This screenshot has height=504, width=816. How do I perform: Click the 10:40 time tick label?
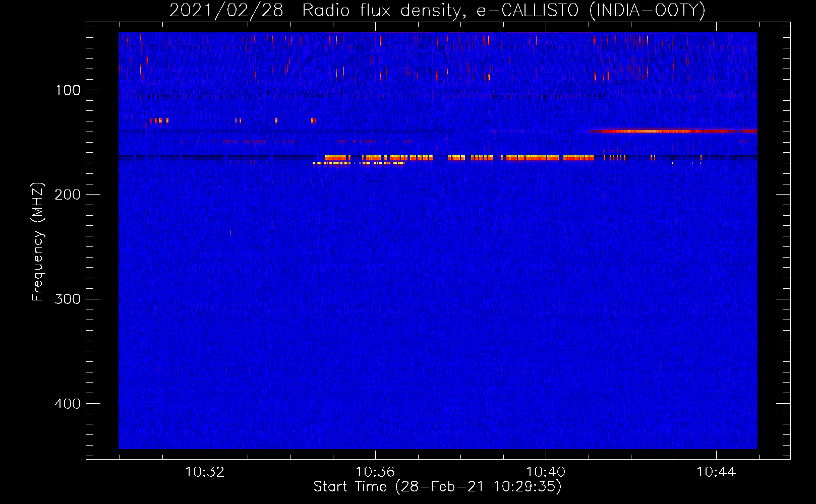point(546,472)
